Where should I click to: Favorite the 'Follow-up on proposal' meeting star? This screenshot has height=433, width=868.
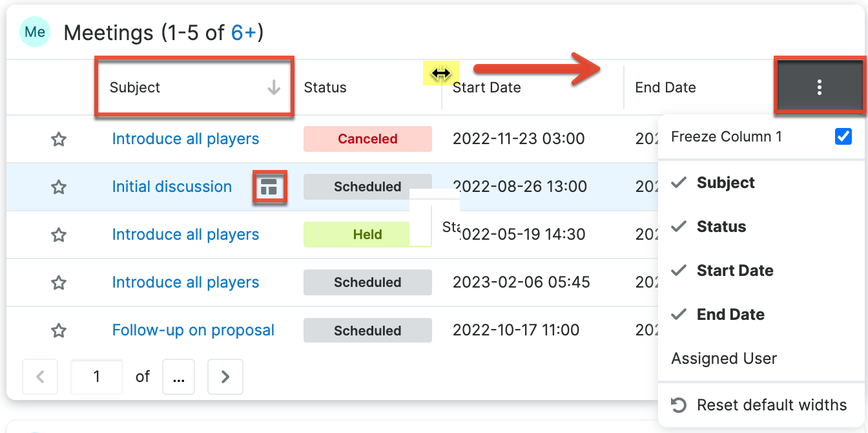[x=58, y=330]
